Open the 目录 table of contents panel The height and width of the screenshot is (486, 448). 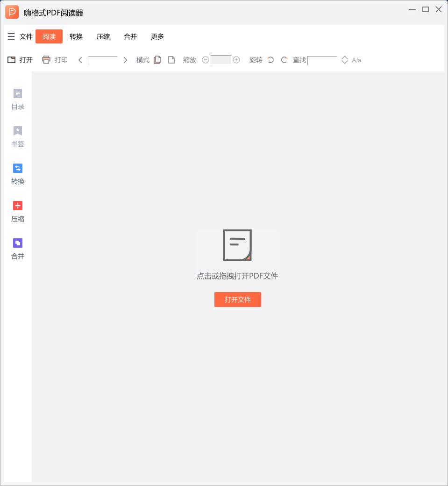pos(17,98)
